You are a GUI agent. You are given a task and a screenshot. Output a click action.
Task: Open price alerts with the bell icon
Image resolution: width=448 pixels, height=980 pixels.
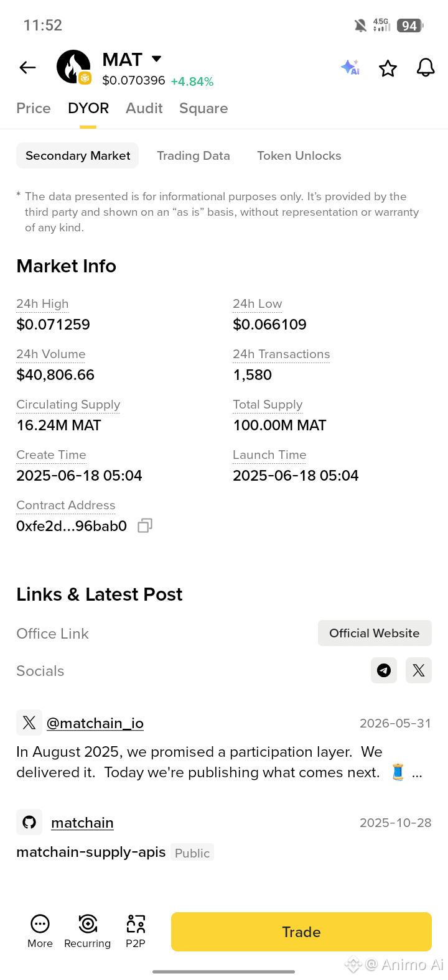[426, 68]
